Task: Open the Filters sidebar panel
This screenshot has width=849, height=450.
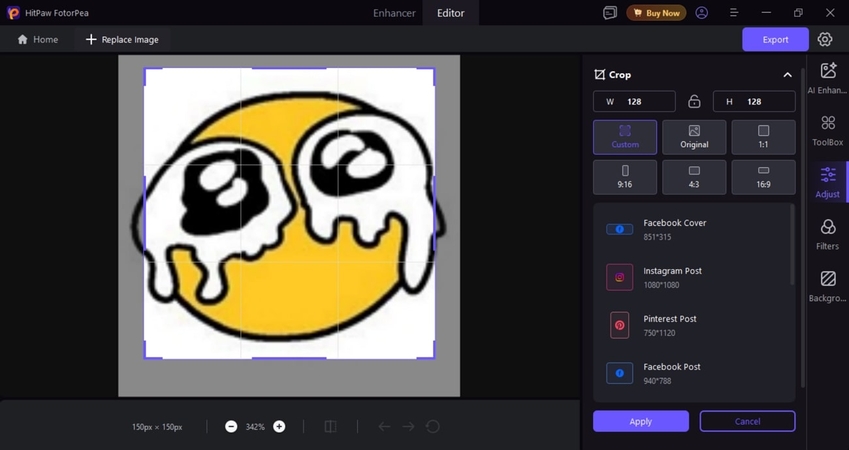Action: tap(827, 234)
